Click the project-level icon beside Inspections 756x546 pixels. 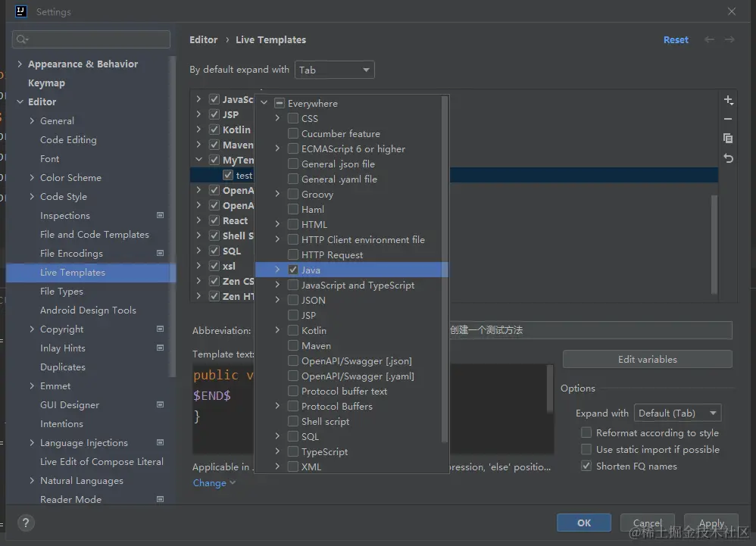click(x=160, y=215)
